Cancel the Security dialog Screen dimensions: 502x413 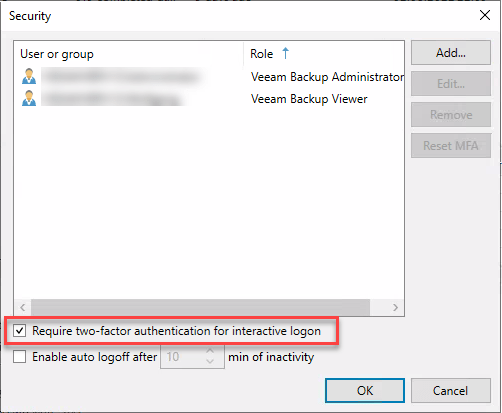451,390
